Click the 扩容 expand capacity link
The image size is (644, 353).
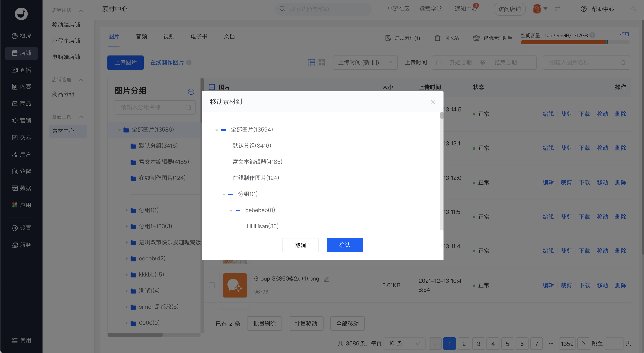coord(625,34)
